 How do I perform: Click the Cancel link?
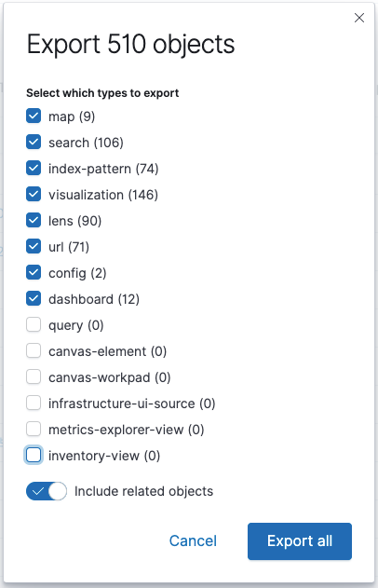193,540
